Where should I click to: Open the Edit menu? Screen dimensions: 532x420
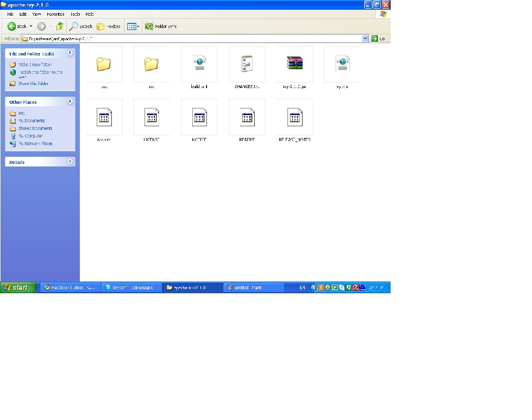[23, 14]
